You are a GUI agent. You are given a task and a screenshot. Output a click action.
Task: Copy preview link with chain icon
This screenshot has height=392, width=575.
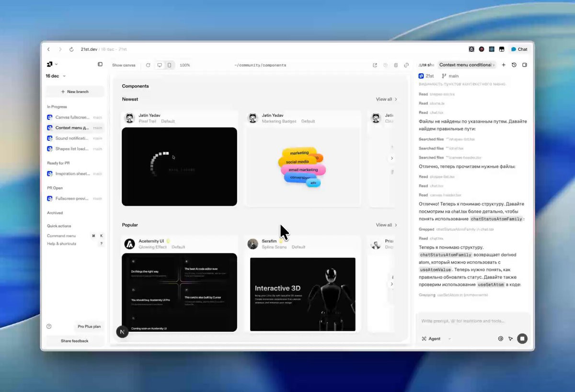[x=406, y=65]
